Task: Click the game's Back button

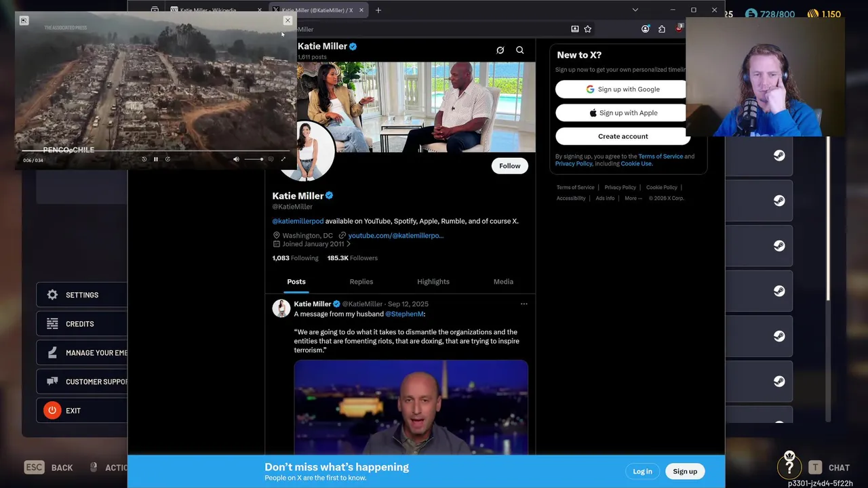Action: 49,468
